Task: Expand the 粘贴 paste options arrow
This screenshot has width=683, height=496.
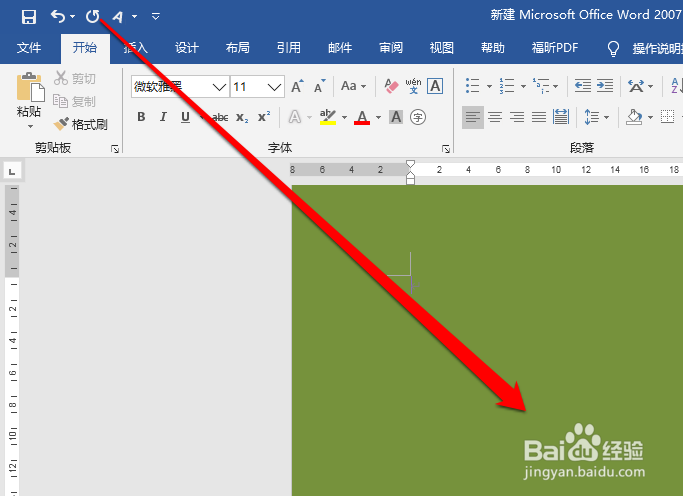Action: pyautogui.click(x=30, y=126)
